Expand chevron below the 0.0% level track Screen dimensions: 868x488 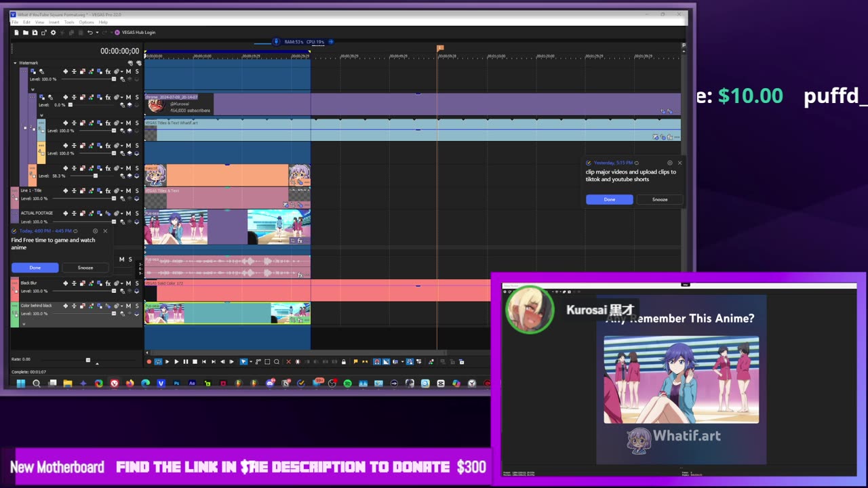pos(41,115)
